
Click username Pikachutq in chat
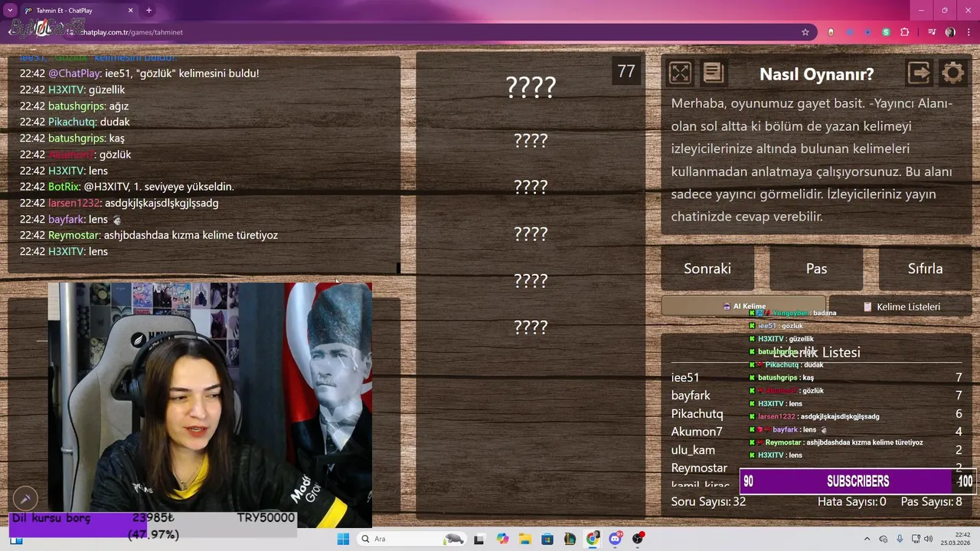(x=72, y=122)
